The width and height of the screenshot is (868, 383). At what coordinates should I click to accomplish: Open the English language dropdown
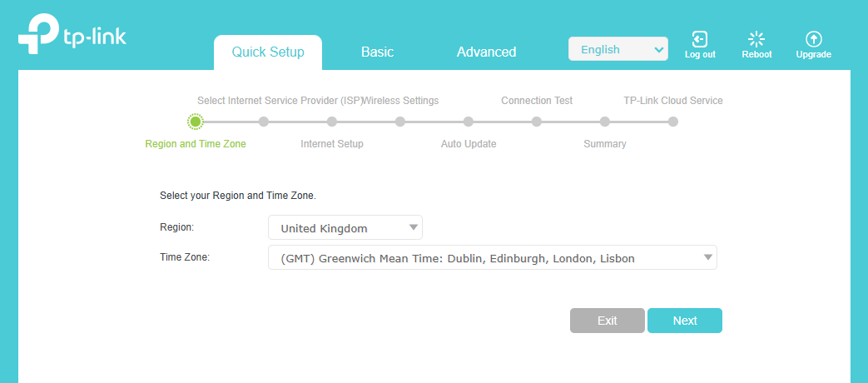click(x=618, y=49)
